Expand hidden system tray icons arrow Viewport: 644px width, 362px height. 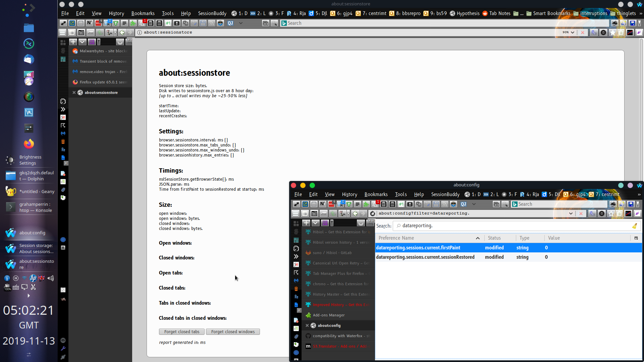coord(29,296)
